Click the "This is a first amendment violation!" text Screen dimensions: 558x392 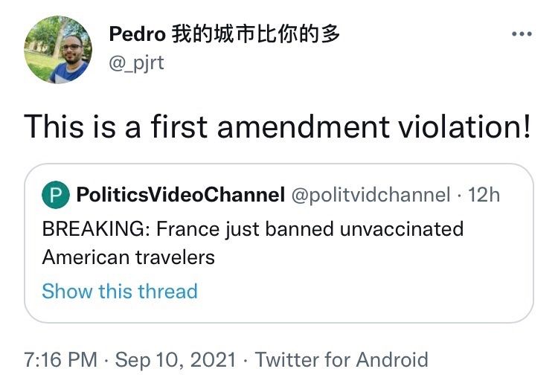[278, 126]
